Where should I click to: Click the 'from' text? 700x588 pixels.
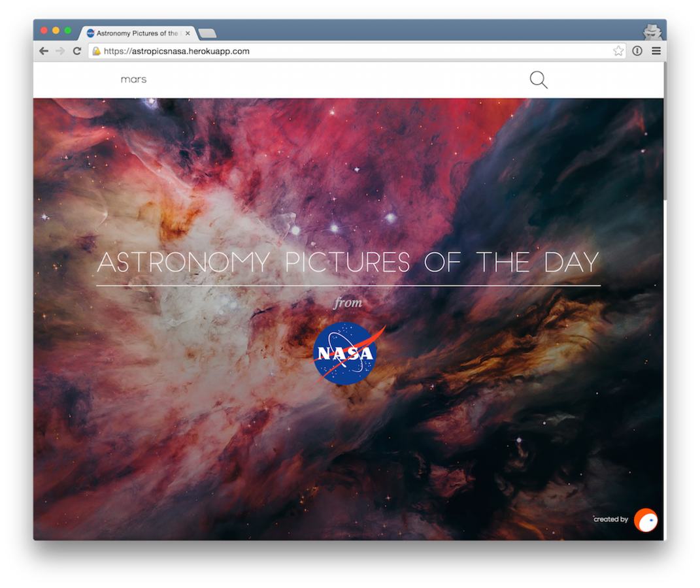pos(348,302)
